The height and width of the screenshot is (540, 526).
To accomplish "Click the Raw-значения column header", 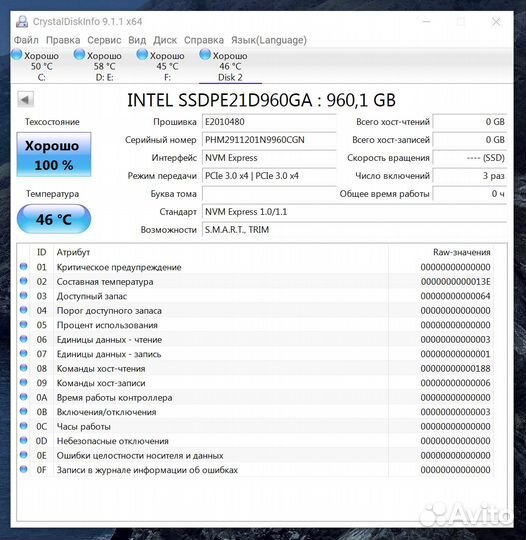I will click(x=462, y=252).
